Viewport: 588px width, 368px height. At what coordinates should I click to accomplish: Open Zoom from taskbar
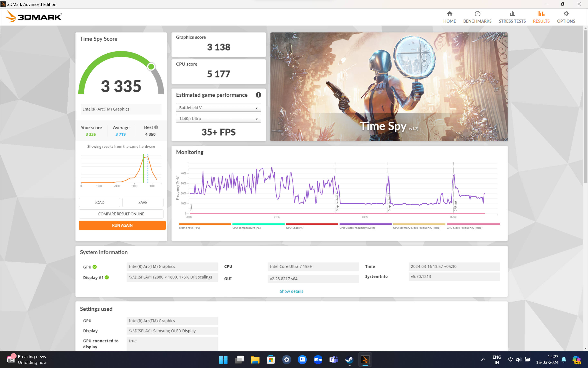point(318,359)
